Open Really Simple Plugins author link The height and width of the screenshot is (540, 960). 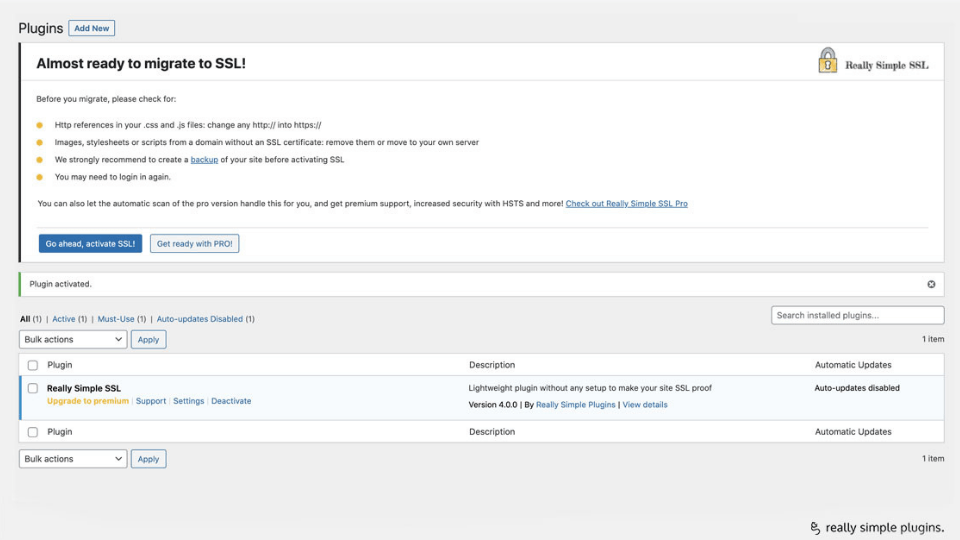(x=576, y=405)
